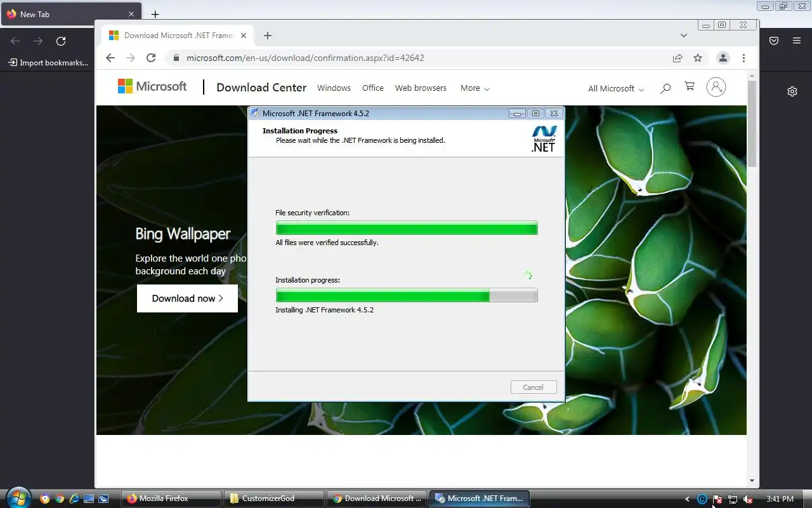The width and height of the screenshot is (812, 508).
Task: Click the Bing Wallpaper heading
Action: coord(183,234)
